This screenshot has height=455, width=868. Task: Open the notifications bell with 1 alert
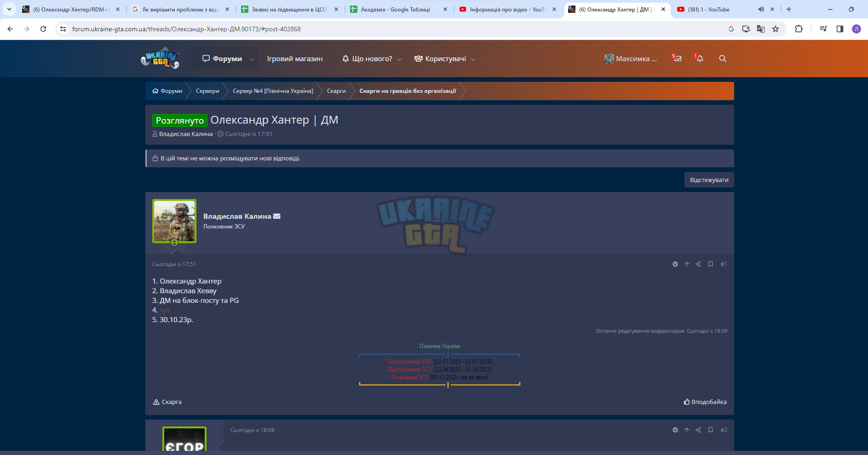point(699,58)
